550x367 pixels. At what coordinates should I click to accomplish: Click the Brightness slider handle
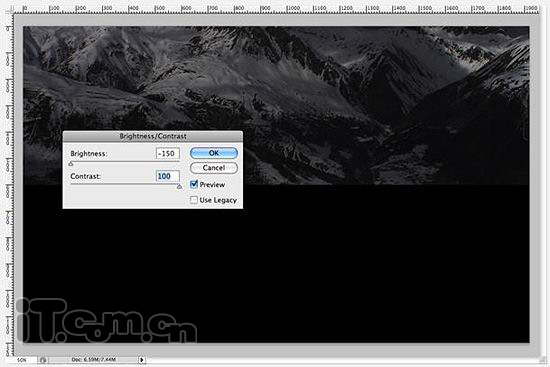pyautogui.click(x=71, y=164)
